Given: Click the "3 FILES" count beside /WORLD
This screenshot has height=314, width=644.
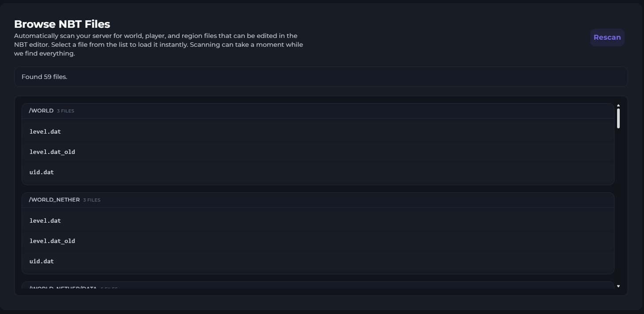Looking at the screenshot, I should pos(65,111).
